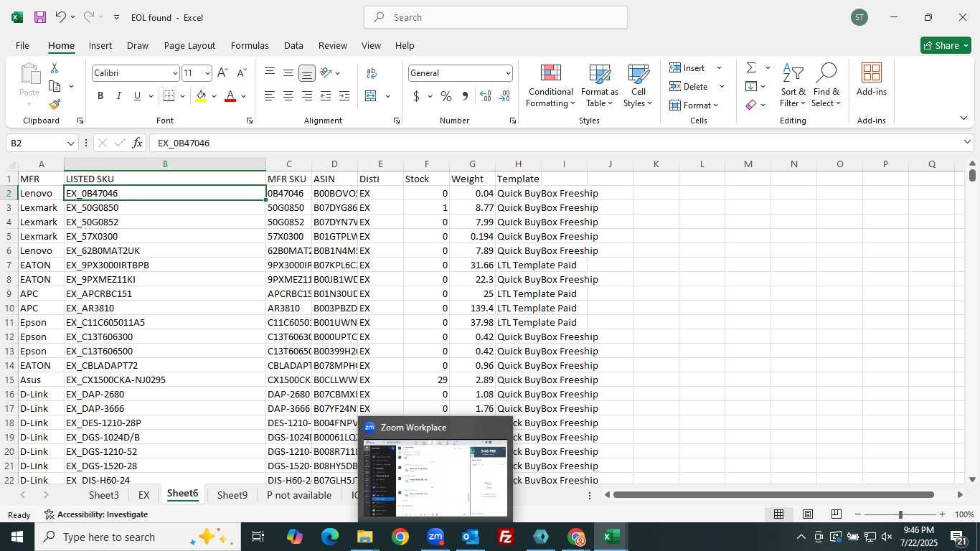Image resolution: width=980 pixels, height=551 pixels.
Task: Apply Comma Style format
Action: (x=465, y=96)
